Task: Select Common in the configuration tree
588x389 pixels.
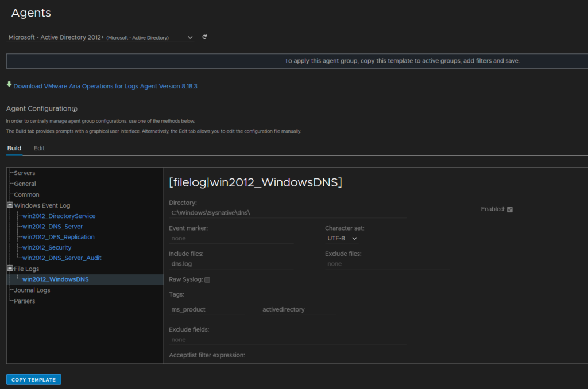Action: (x=26, y=195)
